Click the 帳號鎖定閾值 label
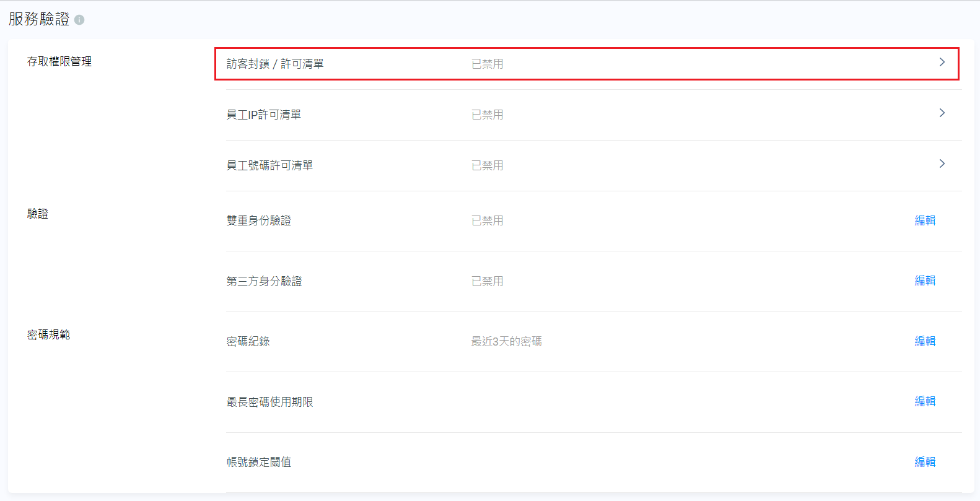Image resolution: width=980 pixels, height=501 pixels. pyautogui.click(x=259, y=462)
